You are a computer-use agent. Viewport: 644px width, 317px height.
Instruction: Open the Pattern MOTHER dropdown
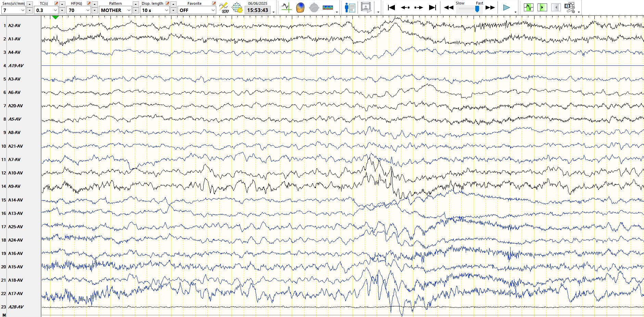tap(129, 10)
